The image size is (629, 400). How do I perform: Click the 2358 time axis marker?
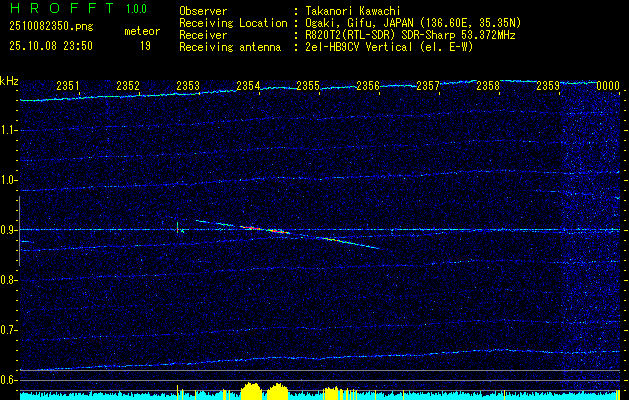(x=489, y=85)
